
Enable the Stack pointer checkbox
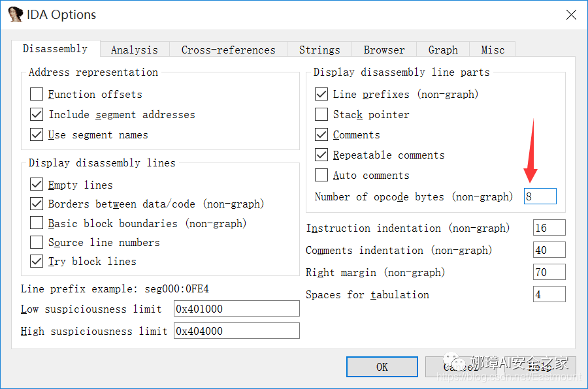tap(321, 114)
